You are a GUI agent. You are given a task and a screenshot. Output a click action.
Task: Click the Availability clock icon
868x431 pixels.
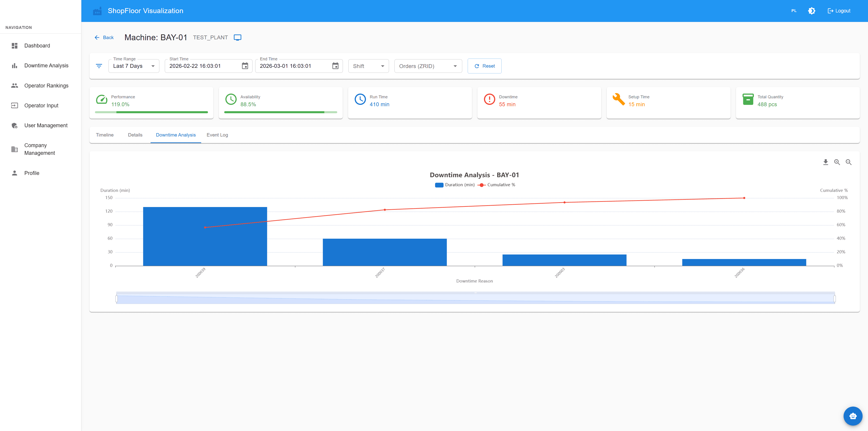pyautogui.click(x=231, y=99)
